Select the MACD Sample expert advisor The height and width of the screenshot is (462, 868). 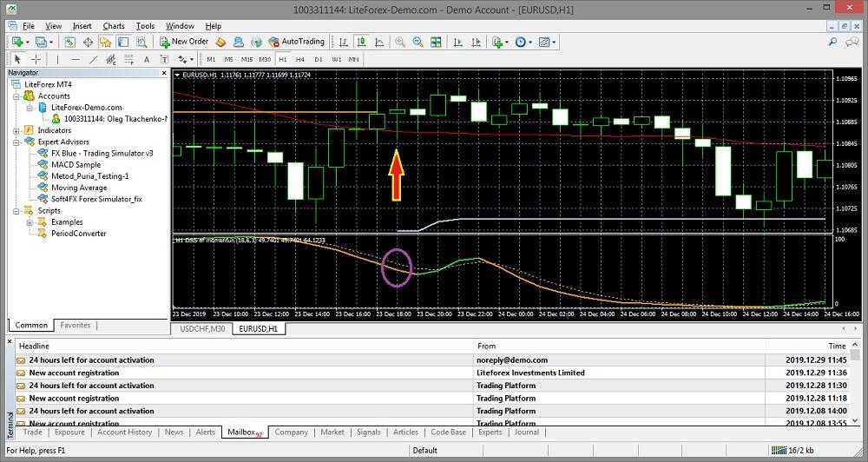[x=76, y=164]
